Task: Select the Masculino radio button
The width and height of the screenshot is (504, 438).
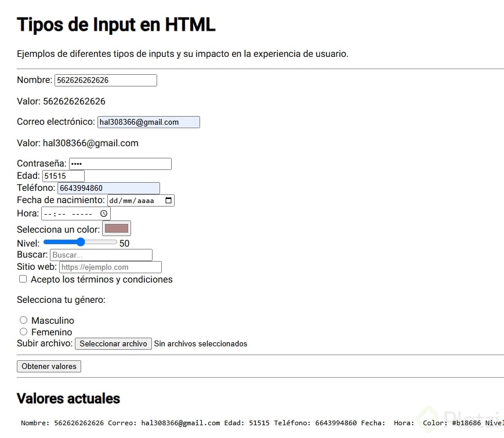Action: coord(23,320)
